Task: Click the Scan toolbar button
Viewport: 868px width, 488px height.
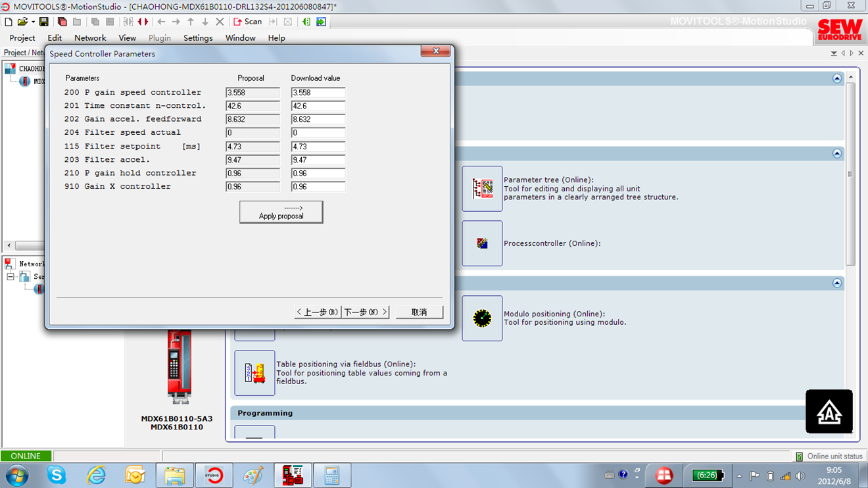Action: [x=247, y=22]
